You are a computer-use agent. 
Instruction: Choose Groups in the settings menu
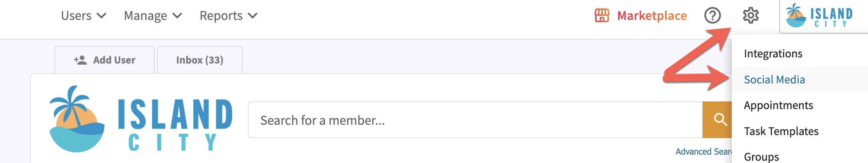point(761,156)
